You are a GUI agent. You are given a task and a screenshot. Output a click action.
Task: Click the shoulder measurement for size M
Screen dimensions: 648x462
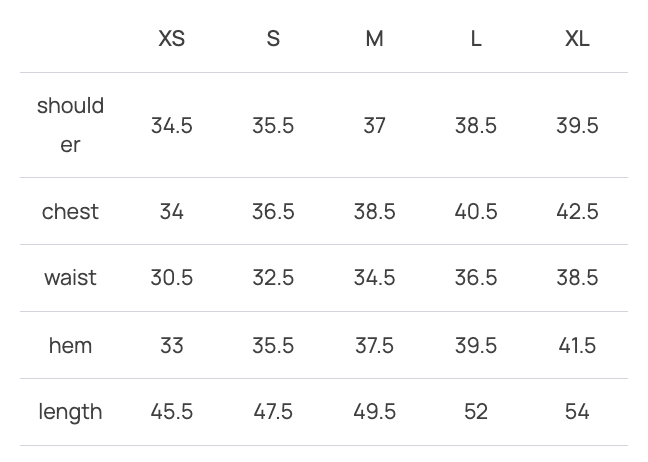click(x=374, y=125)
